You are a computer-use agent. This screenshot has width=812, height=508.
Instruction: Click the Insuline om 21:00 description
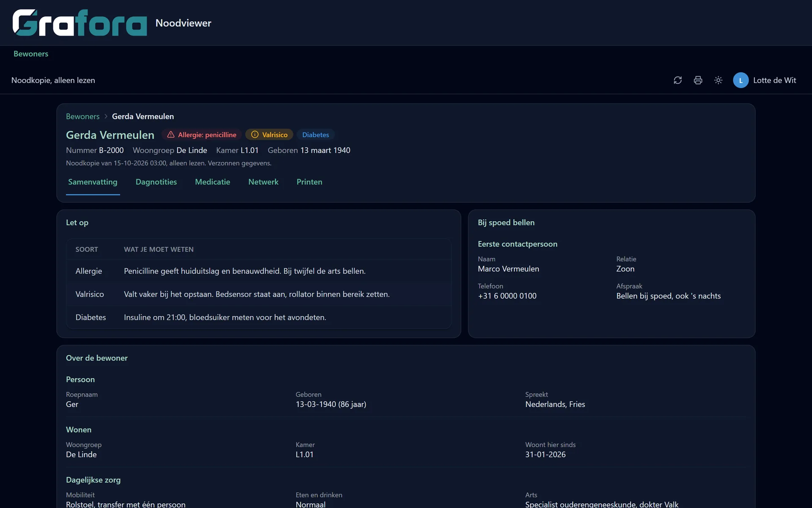coord(225,317)
